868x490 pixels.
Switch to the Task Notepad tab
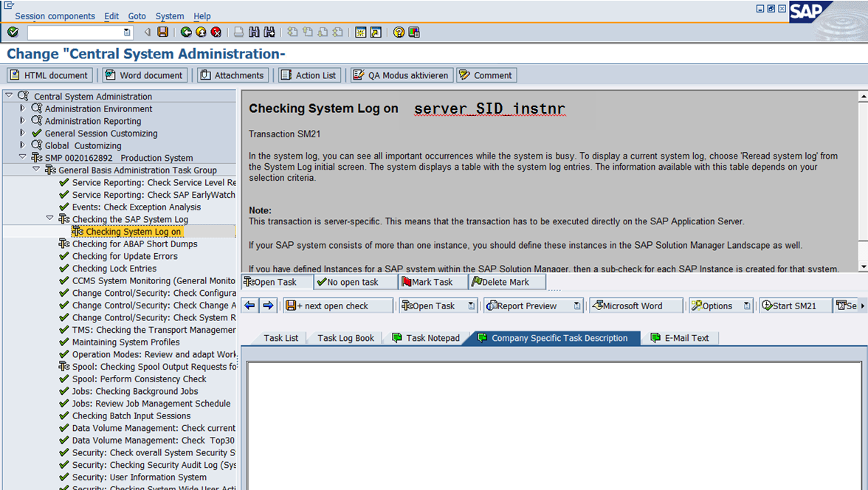(426, 338)
